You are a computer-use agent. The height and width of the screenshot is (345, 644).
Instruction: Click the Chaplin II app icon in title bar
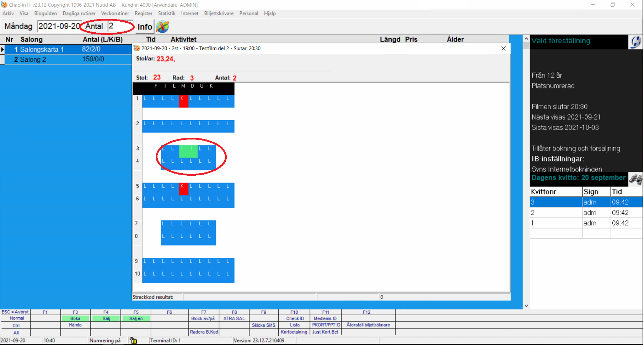click(4, 5)
